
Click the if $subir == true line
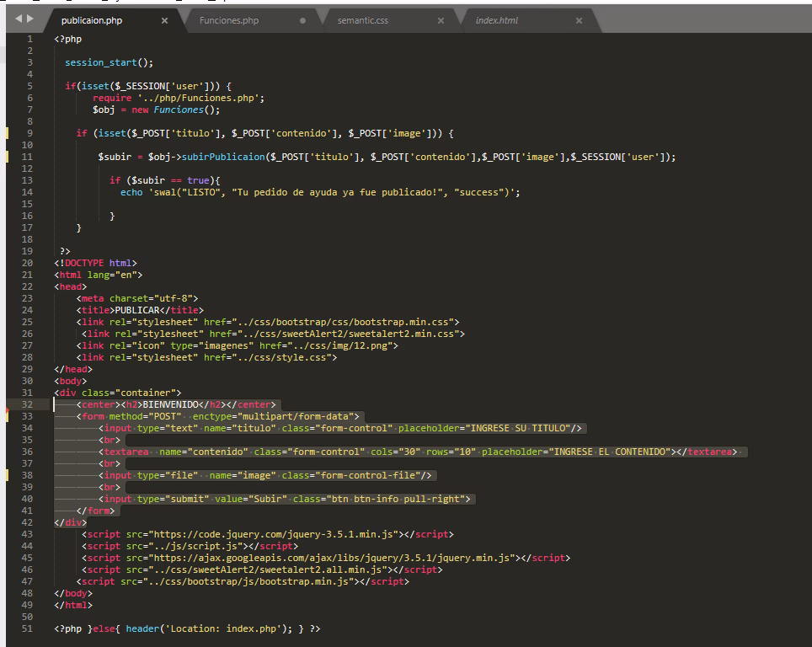tap(165, 180)
